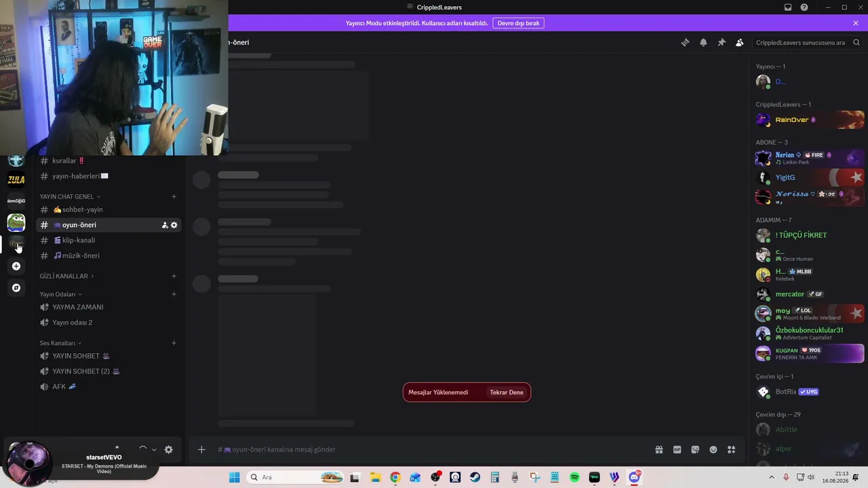The image size is (868, 488).
Task: Open notification settings bell icon
Action: pos(703,42)
